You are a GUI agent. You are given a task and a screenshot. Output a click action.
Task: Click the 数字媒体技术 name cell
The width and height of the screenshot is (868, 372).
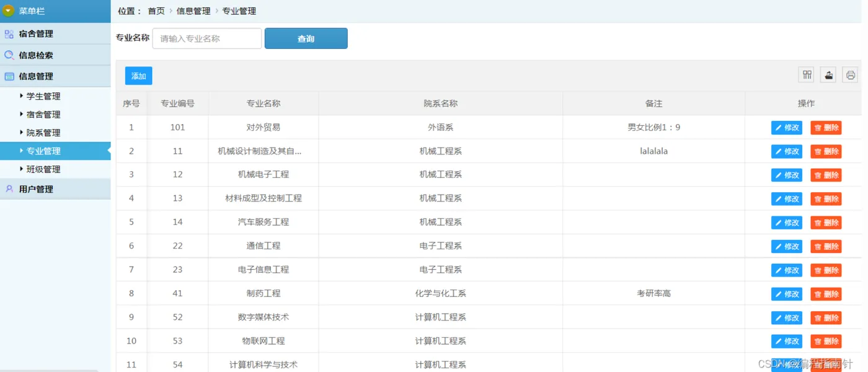pyautogui.click(x=263, y=317)
